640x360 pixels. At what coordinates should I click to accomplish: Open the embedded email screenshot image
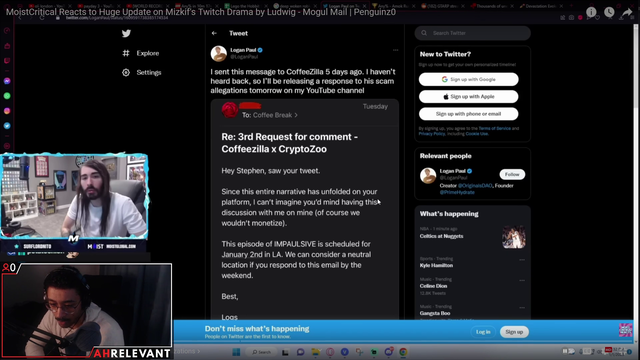click(304, 209)
